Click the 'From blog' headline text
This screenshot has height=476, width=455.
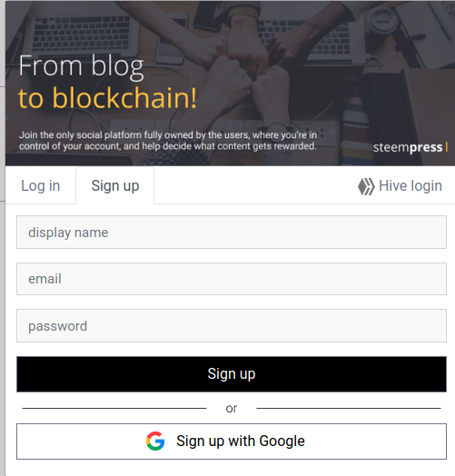(81, 67)
